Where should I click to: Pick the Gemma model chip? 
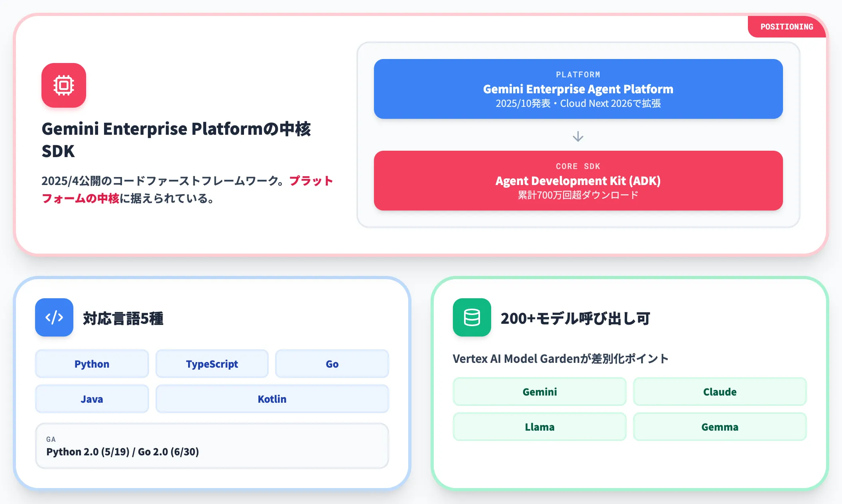[720, 427]
